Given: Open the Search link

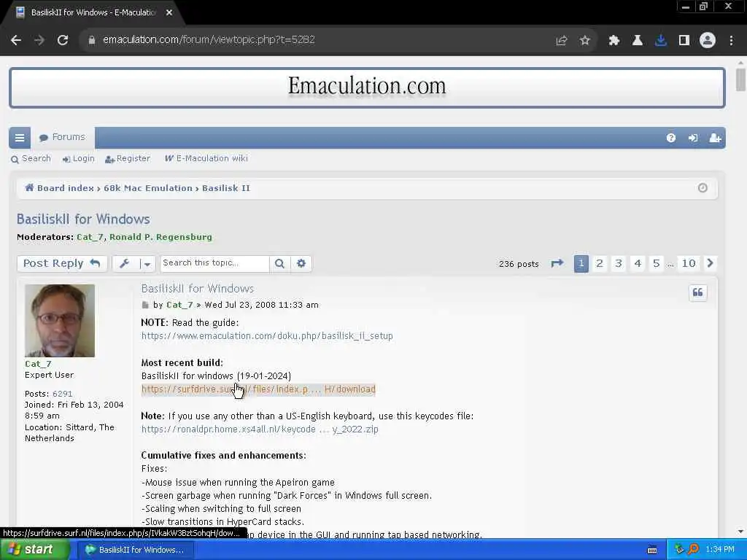Looking at the screenshot, I should pos(31,158).
